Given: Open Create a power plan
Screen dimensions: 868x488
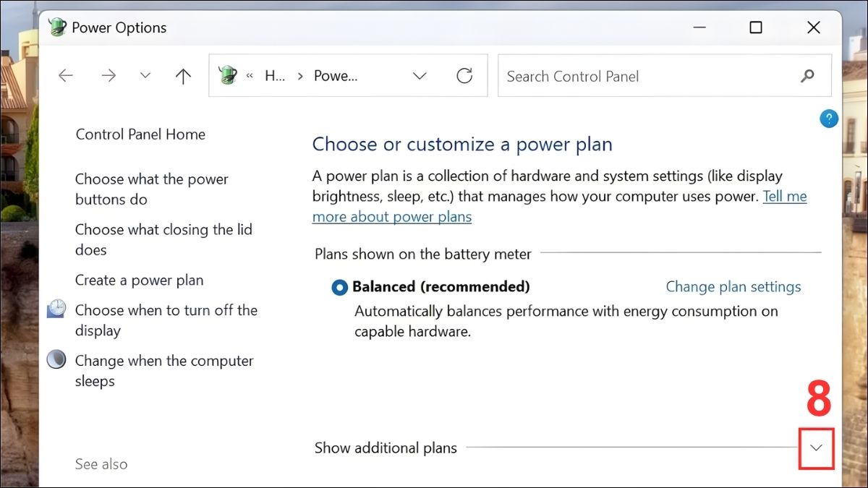Looking at the screenshot, I should 140,281.
